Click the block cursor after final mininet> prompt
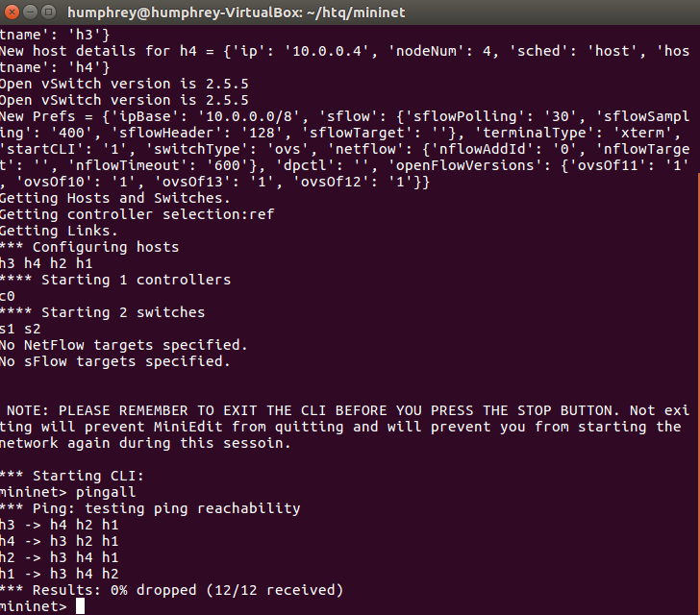 coord(80,606)
